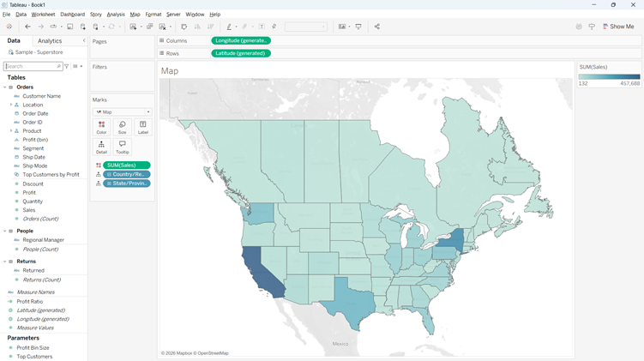The width and height of the screenshot is (644, 361).
Task: Click the Swap Rows and Columns icon
Action: [x=184, y=27]
